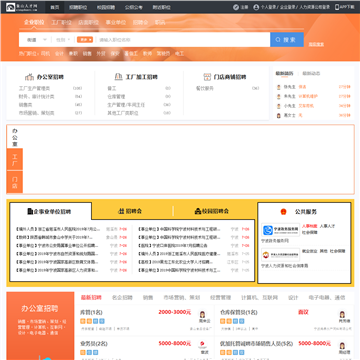Open the 宁波人力资源和社会保障局 logo thumbnail

click(x=281, y=255)
